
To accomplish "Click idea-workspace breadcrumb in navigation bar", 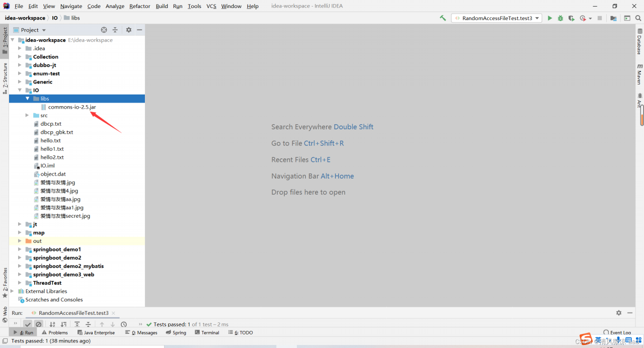I will coord(25,18).
